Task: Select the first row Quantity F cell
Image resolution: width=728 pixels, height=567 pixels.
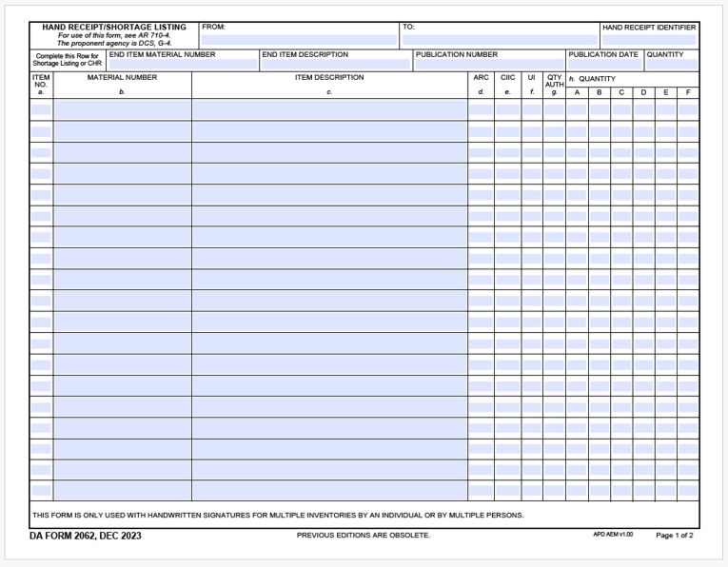Action: pos(688,109)
